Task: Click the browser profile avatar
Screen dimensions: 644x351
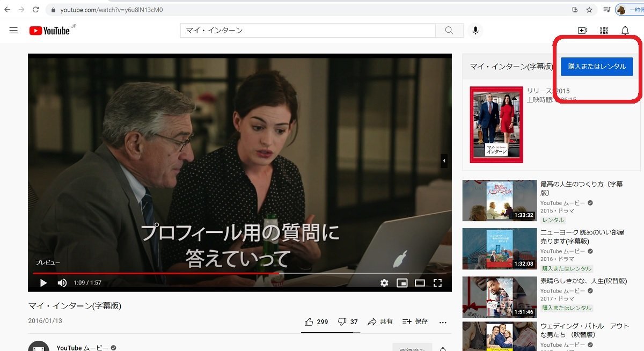Action: point(622,10)
